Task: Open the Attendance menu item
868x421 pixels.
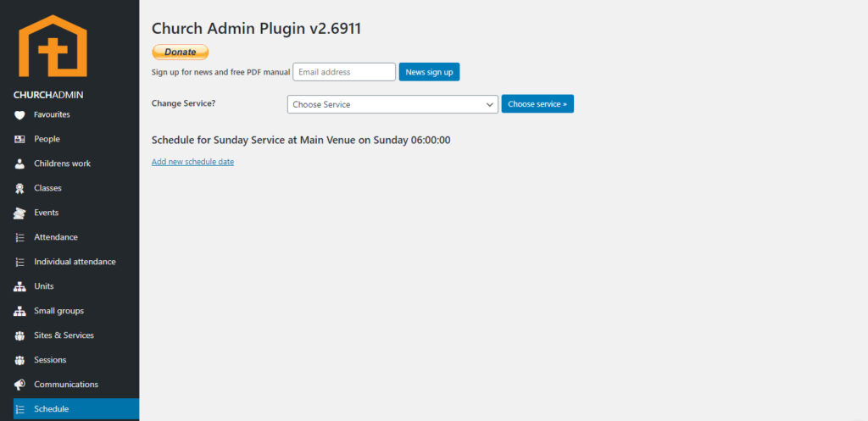Action: pyautogui.click(x=56, y=237)
